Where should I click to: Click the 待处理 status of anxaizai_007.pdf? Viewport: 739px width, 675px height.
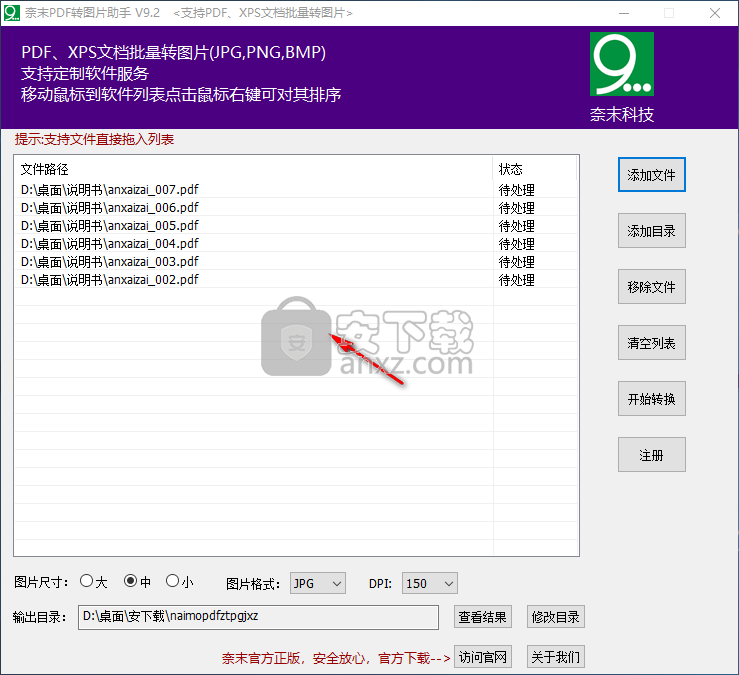[517, 190]
